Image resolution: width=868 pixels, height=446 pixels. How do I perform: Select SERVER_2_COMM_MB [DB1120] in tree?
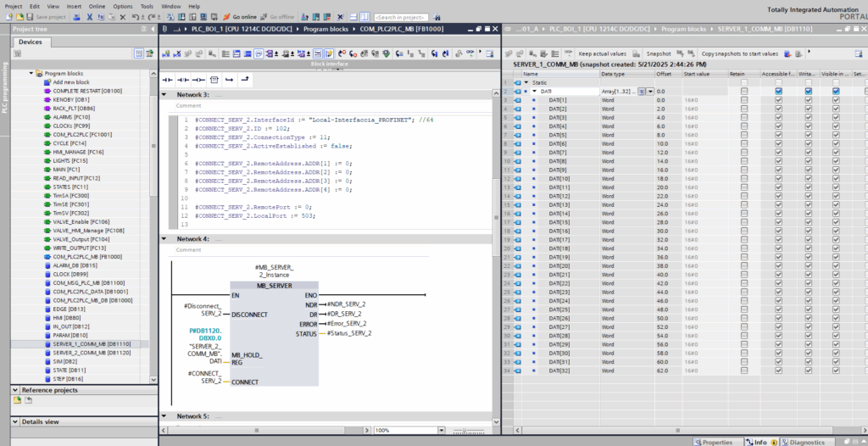pos(92,353)
